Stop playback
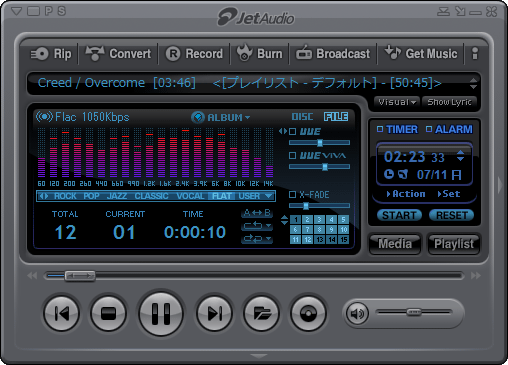The width and height of the screenshot is (508, 365). [108, 313]
